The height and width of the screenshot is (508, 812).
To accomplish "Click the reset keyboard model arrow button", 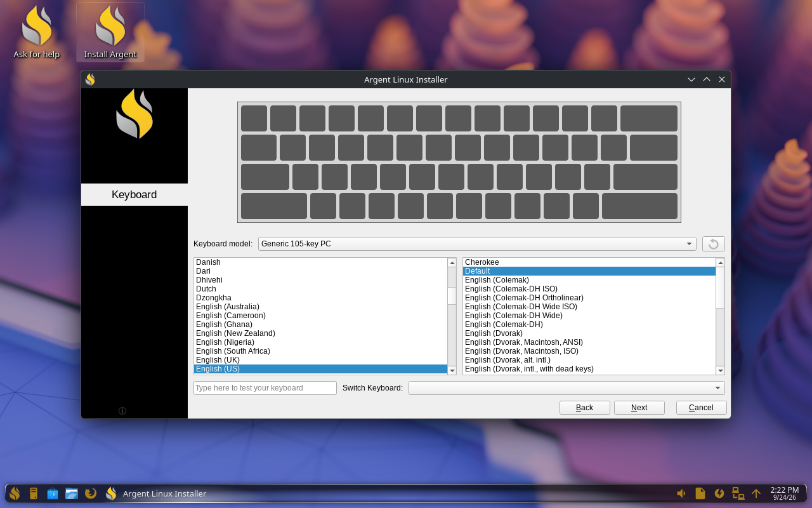I will (713, 244).
